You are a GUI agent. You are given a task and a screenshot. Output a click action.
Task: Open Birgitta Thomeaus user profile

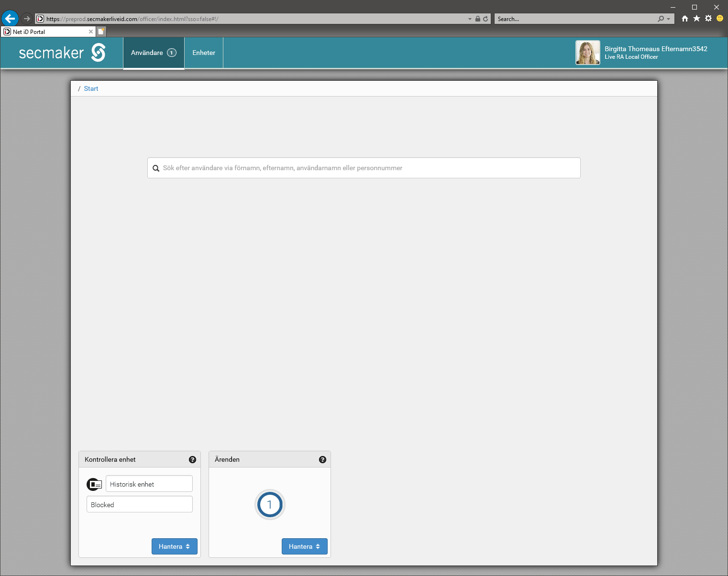pos(641,53)
